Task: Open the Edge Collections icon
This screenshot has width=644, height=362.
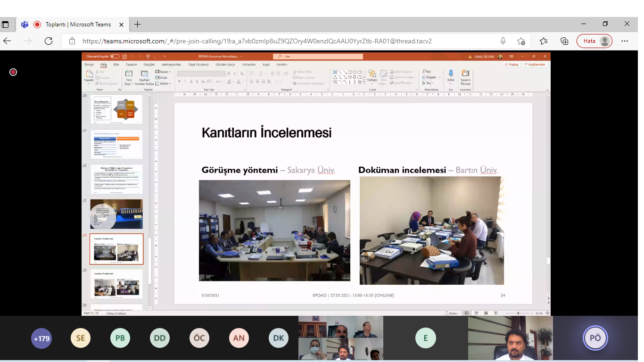Action: pos(564,41)
